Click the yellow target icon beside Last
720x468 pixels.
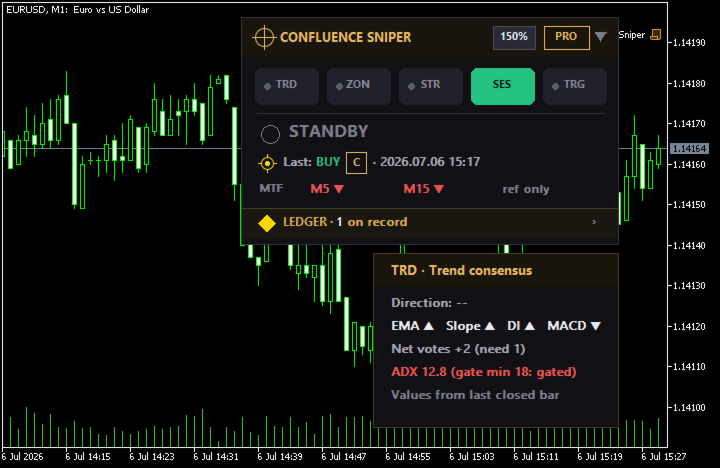(267, 163)
